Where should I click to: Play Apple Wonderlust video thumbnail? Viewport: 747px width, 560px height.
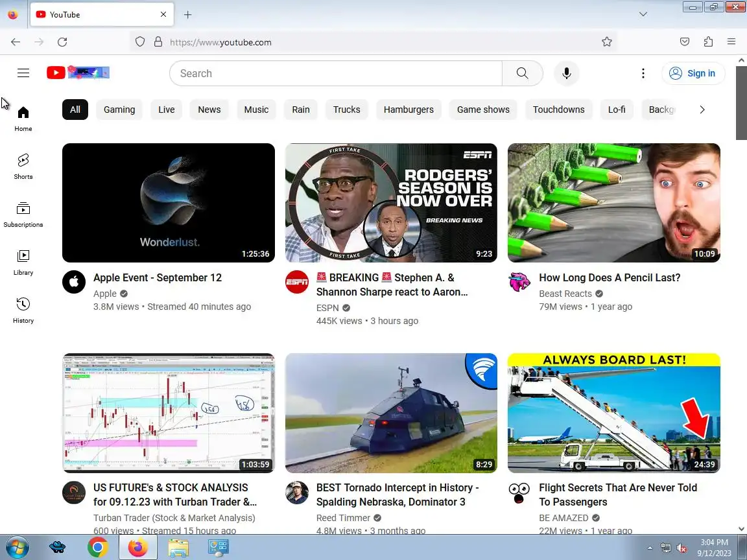click(169, 203)
